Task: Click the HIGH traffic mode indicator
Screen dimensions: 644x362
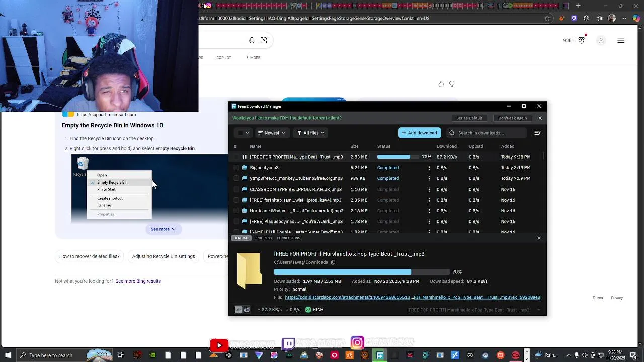Action: [x=314, y=310]
